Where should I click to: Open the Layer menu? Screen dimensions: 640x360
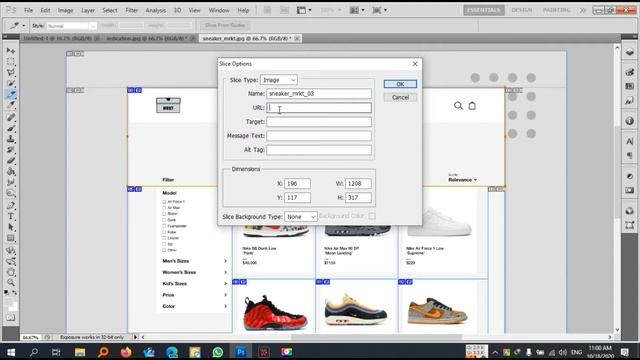click(88, 10)
